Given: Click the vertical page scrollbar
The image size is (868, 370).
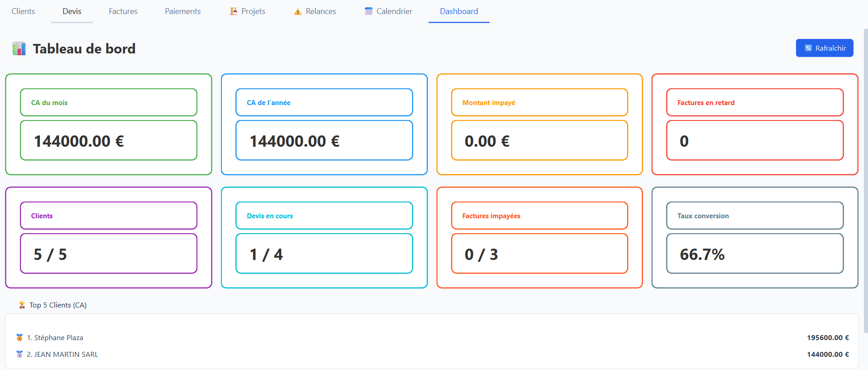Looking at the screenshot, I should (865, 181).
